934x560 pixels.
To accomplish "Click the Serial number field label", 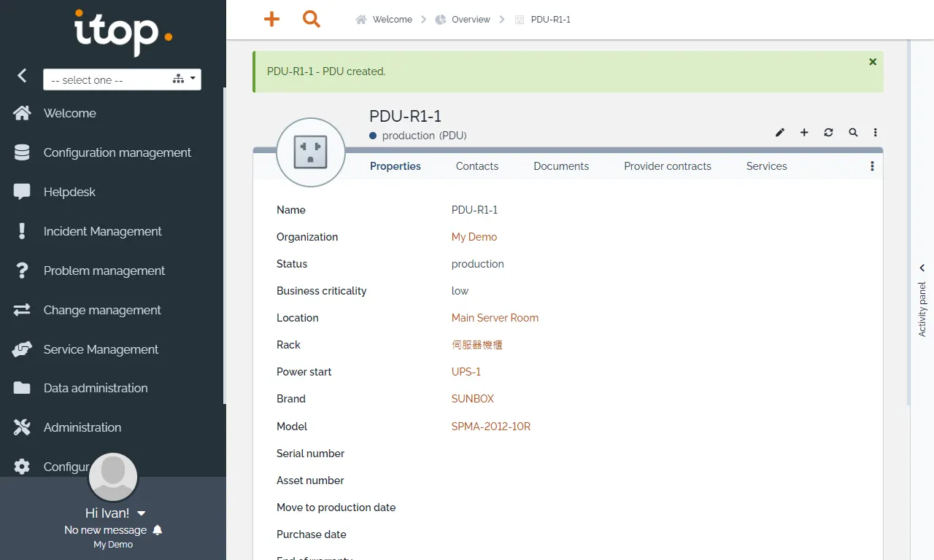I will click(310, 454).
